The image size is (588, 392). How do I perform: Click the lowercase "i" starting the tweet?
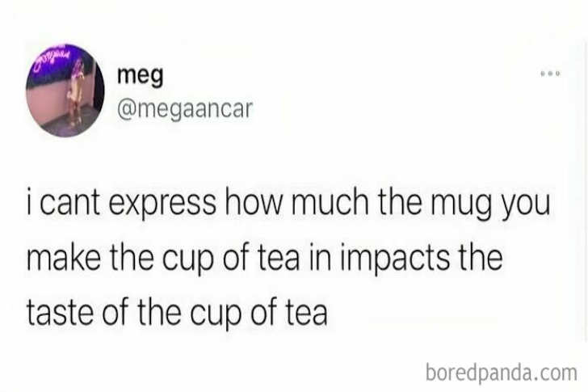pos(30,203)
